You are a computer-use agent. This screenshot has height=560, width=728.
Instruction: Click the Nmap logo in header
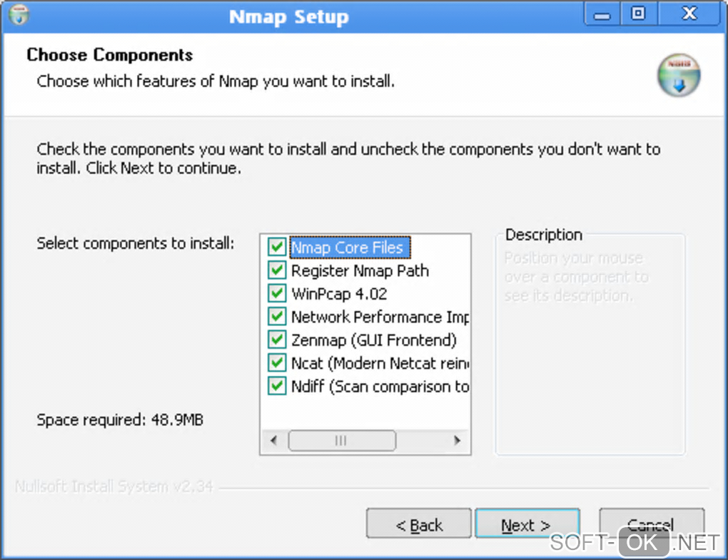click(679, 75)
